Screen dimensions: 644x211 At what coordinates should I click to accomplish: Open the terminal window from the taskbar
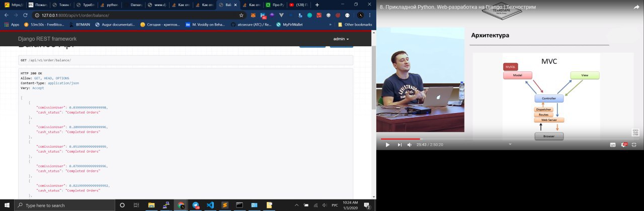point(239,205)
